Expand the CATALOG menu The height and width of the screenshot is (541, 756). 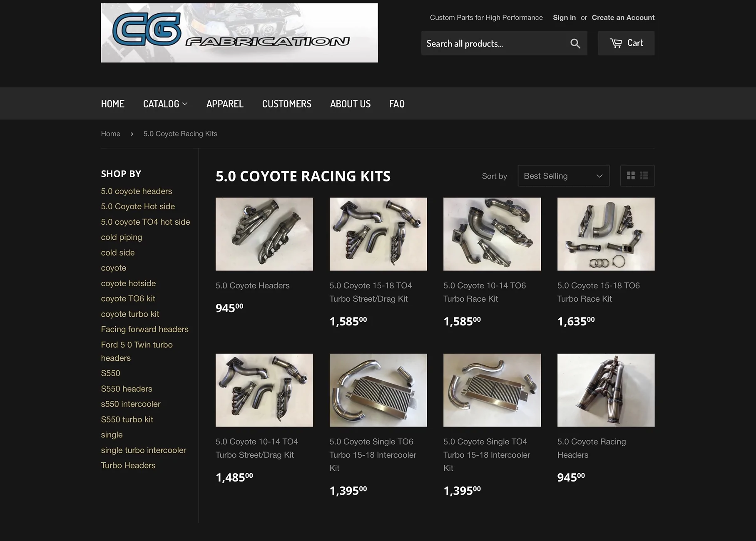coord(165,104)
